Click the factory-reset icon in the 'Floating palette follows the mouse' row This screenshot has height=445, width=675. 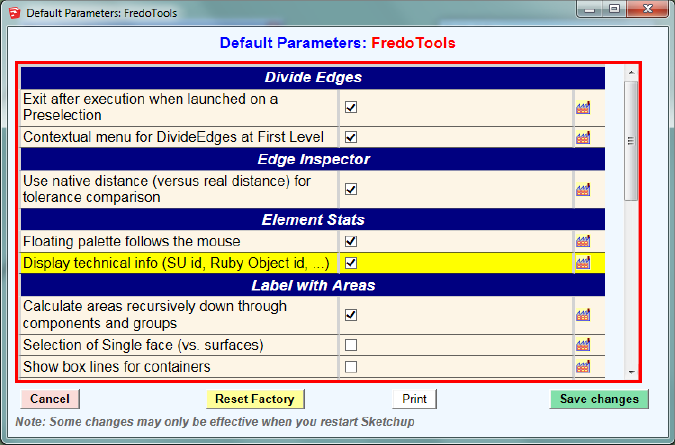[x=583, y=241]
